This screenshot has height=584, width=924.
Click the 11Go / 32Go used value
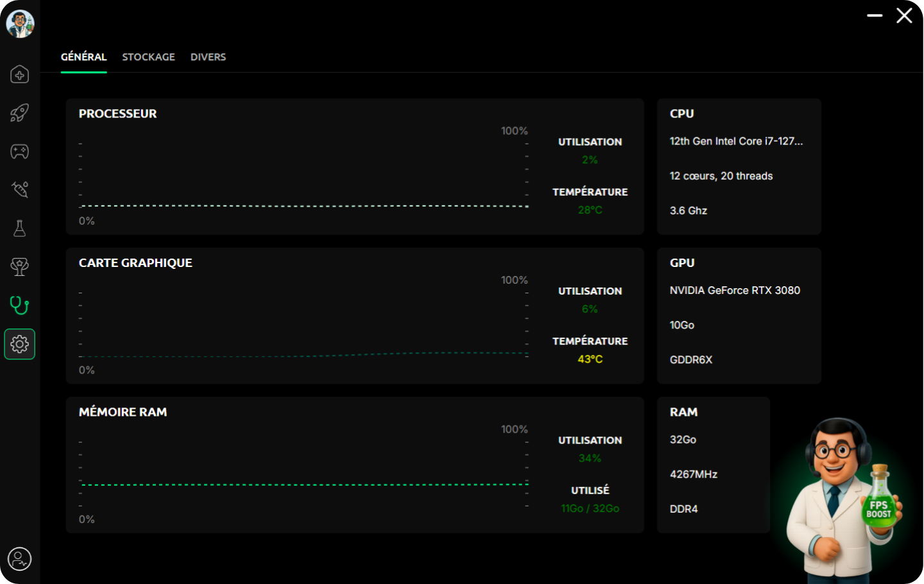(590, 508)
